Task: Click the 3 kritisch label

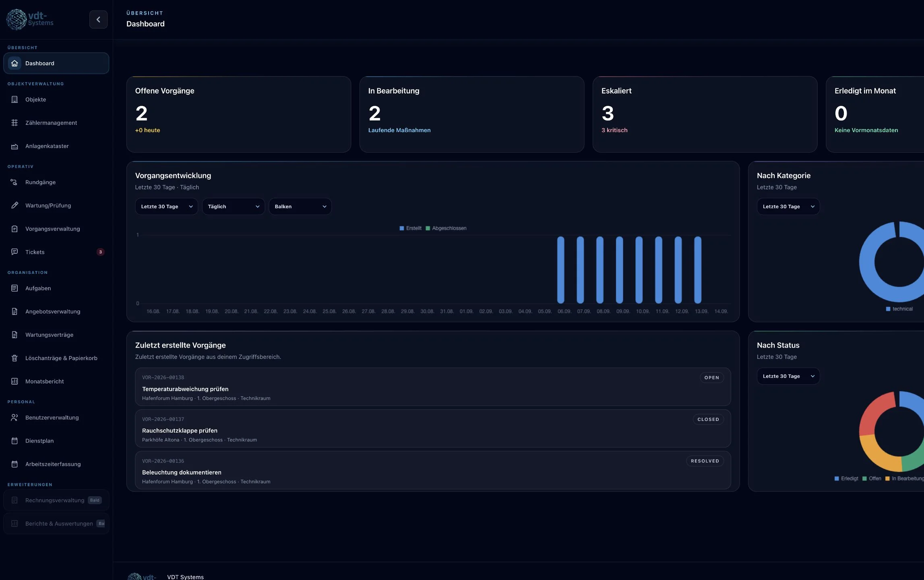Action: (614, 130)
